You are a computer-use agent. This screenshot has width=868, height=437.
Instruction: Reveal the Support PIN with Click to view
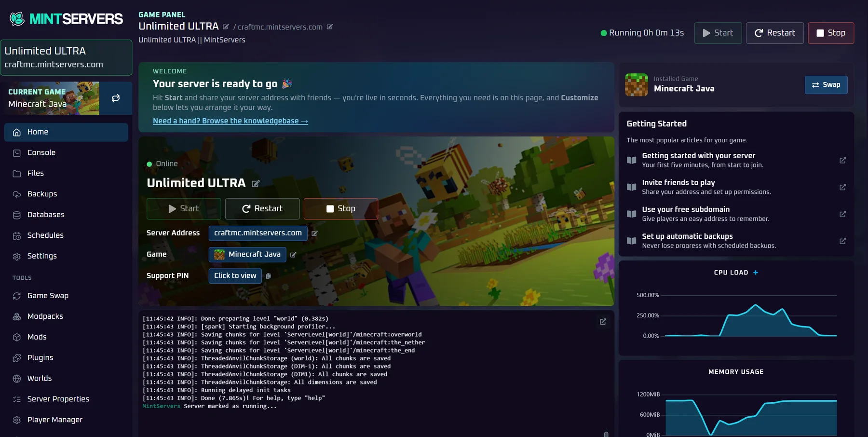pos(235,276)
